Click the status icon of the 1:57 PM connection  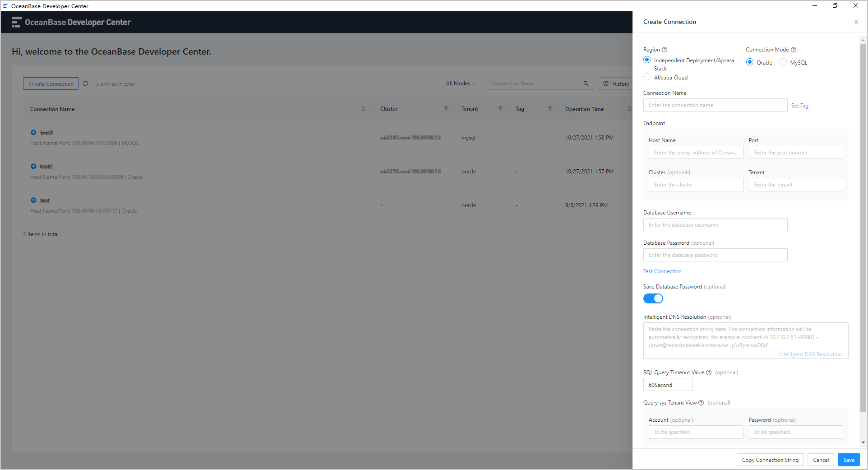point(33,166)
